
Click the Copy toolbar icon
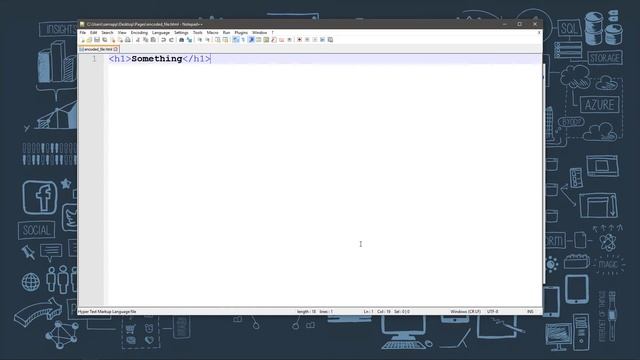[146, 40]
